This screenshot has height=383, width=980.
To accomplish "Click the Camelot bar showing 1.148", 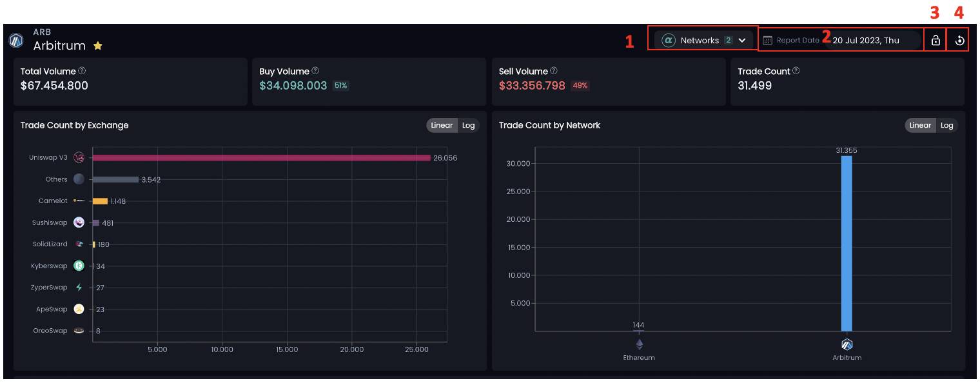I will click(100, 201).
